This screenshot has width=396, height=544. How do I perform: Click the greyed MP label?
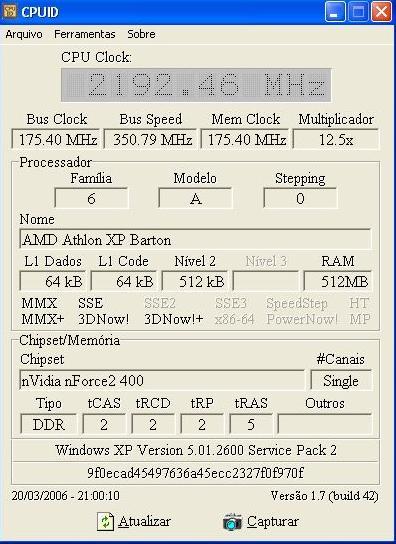tap(360, 319)
